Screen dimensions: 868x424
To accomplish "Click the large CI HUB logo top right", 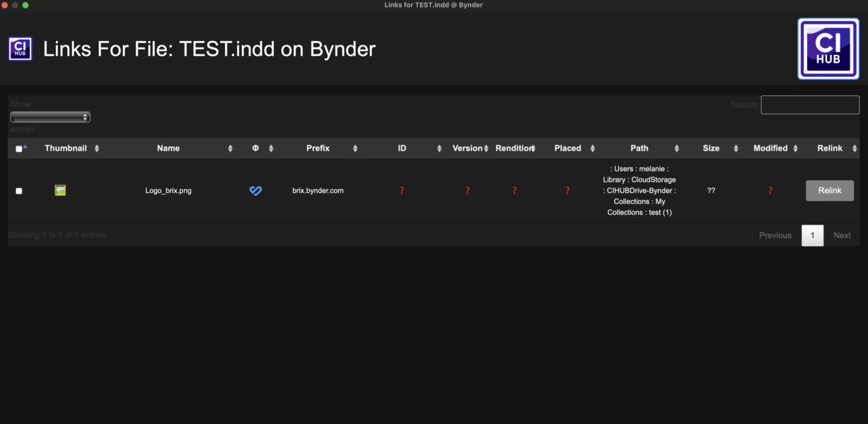I will pyautogui.click(x=828, y=49).
